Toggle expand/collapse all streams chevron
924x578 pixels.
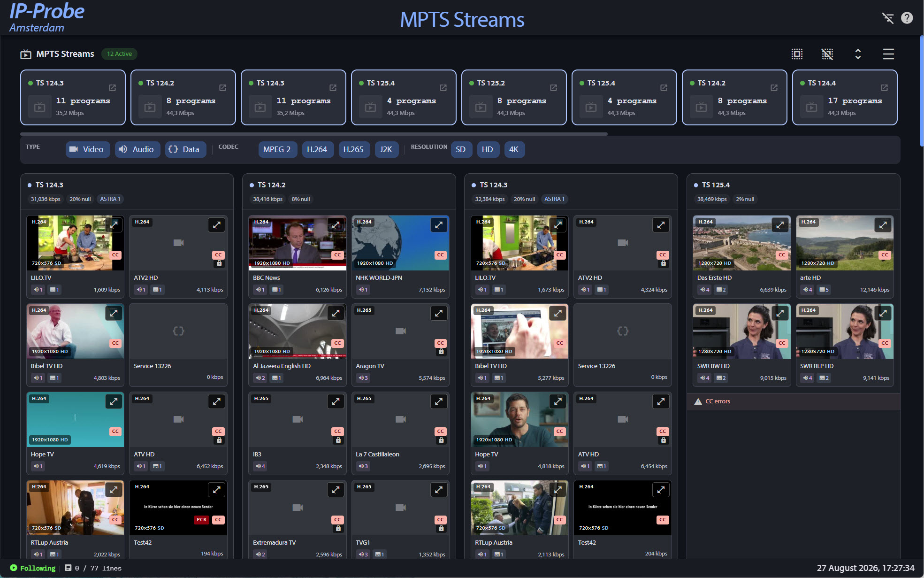pos(858,54)
